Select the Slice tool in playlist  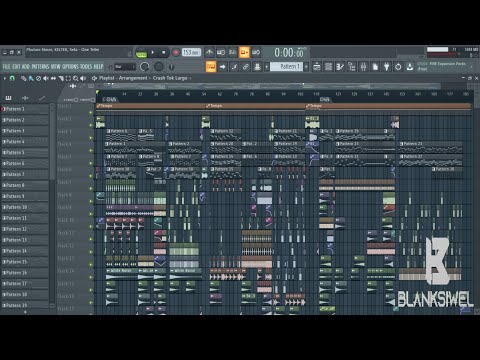61,78
